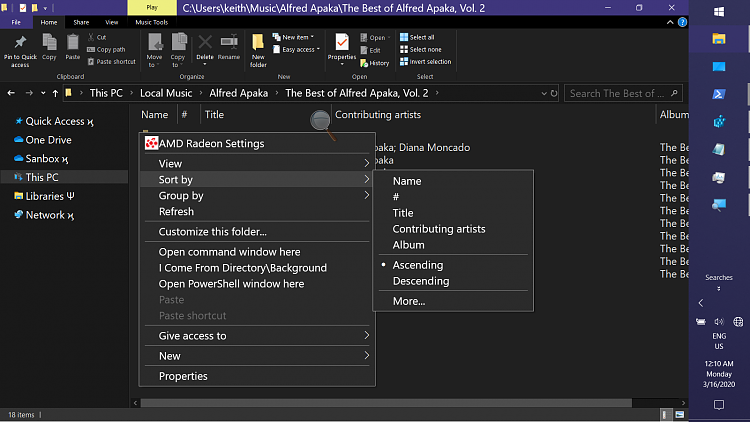This screenshot has height=422, width=750.
Task: Click Local Music in the breadcrumb
Action: pos(166,93)
